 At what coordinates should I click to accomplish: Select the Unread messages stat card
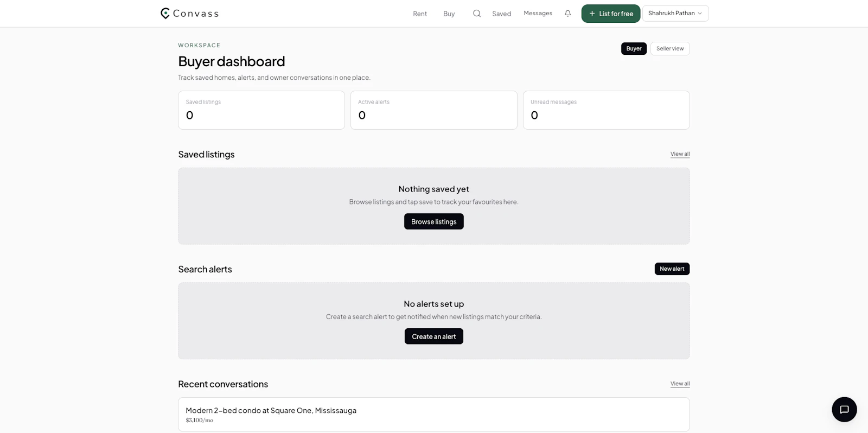[606, 110]
